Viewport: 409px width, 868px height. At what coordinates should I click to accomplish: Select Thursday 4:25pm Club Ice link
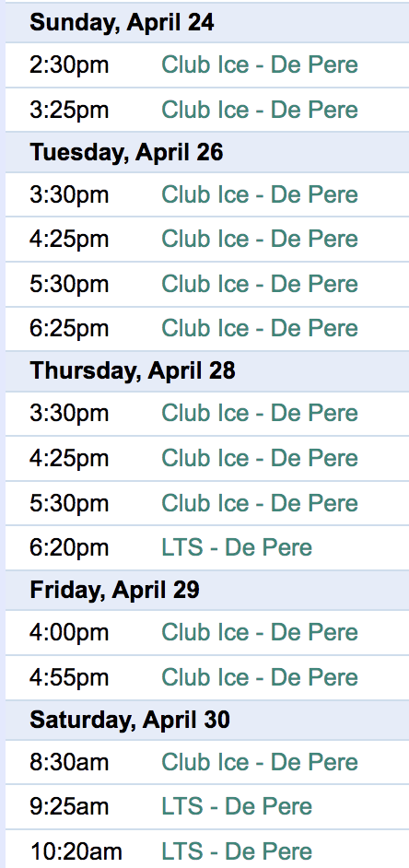(260, 458)
